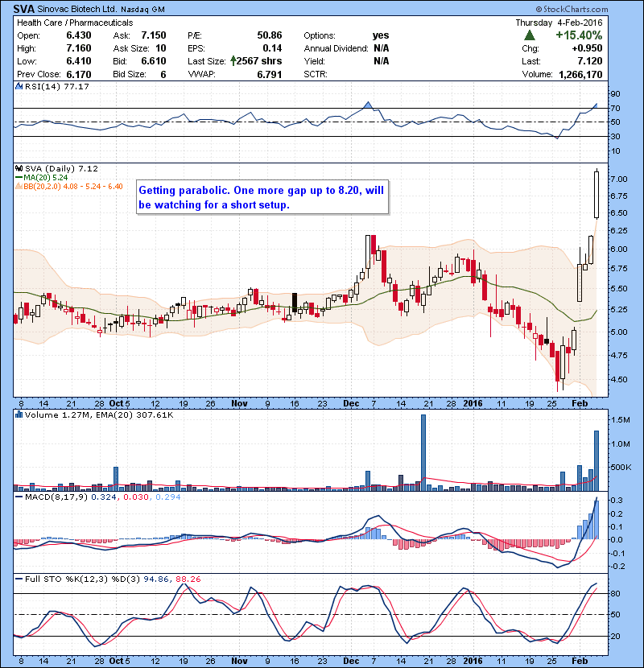Viewport: 644px width, 668px height.
Task: Click the Ask Size value 10
Action: click(x=161, y=48)
